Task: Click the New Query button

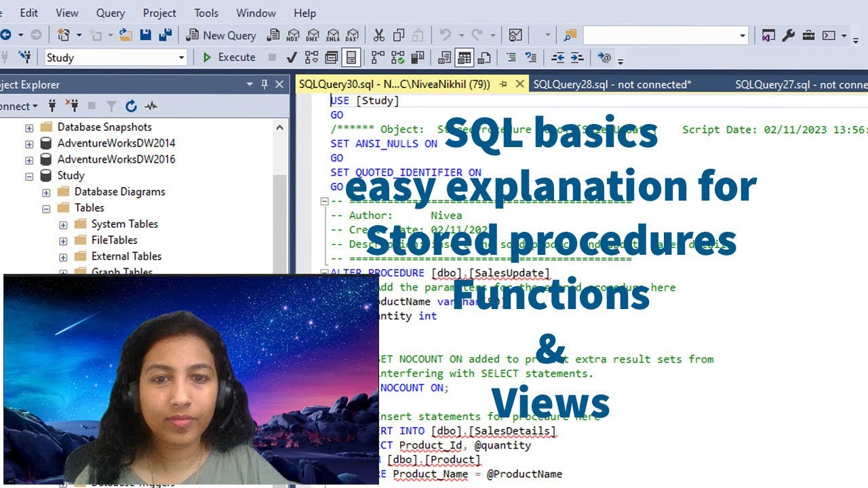Action: (221, 35)
